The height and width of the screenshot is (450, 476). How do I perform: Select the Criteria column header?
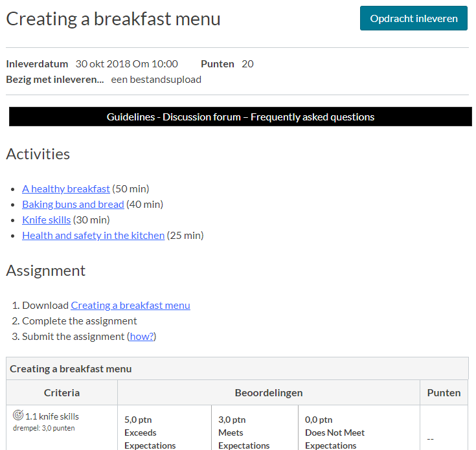[x=62, y=392]
